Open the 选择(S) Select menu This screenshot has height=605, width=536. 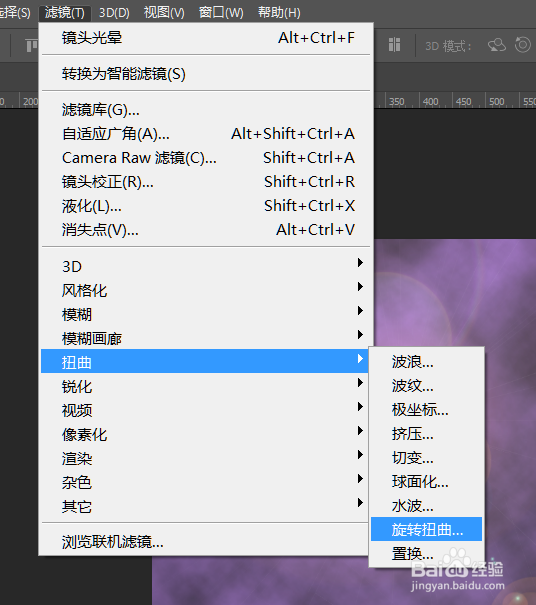[x=15, y=13]
